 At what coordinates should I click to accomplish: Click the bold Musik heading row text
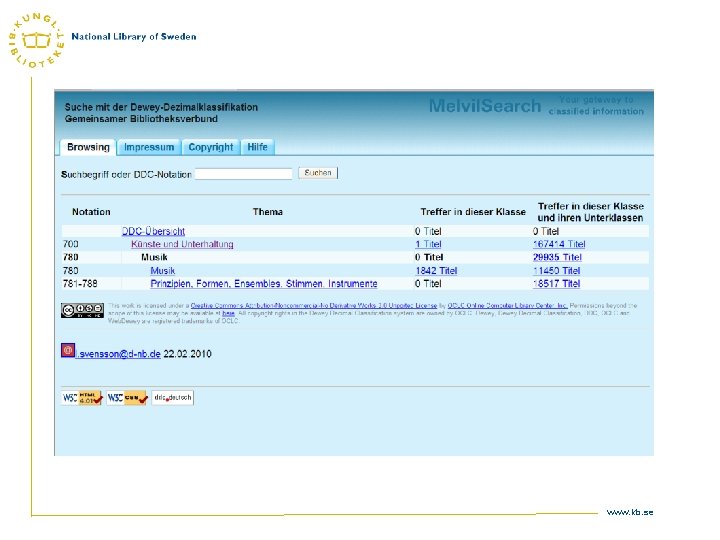click(x=154, y=257)
